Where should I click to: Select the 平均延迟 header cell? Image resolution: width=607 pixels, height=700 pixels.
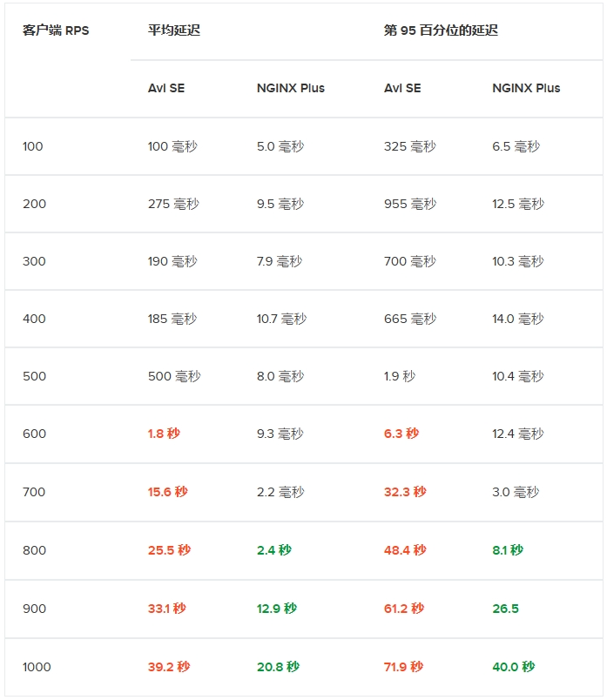(x=174, y=30)
